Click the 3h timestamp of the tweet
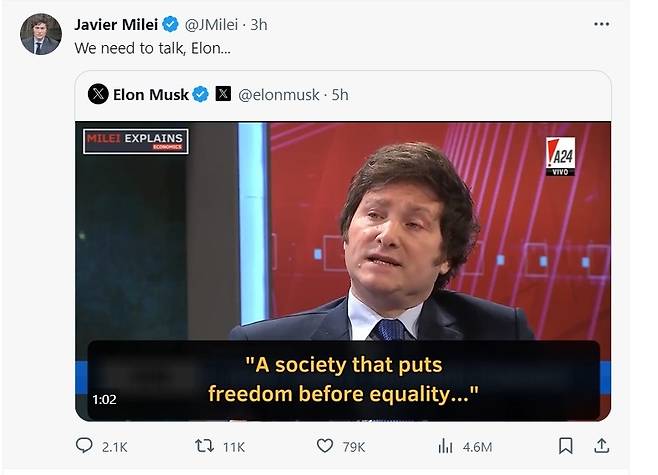This screenshot has height=475, width=658. click(x=258, y=24)
